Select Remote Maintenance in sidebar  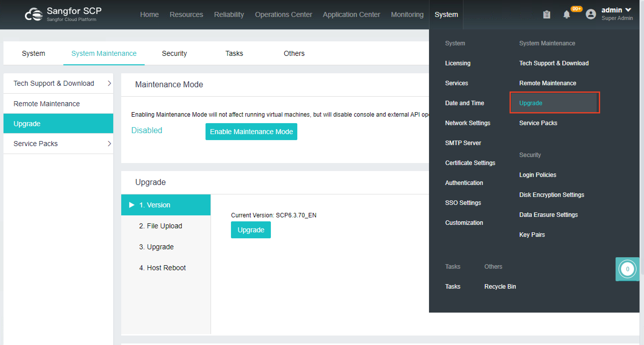pos(58,104)
